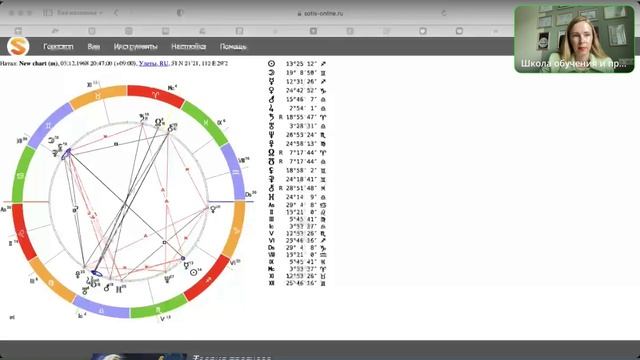Select the New chart (m) title text

pyautogui.click(x=39, y=64)
